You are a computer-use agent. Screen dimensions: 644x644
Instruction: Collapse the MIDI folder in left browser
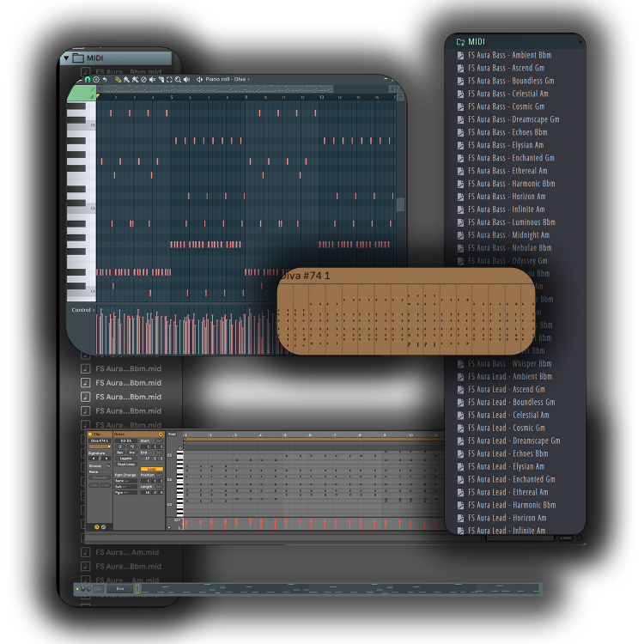65,58
